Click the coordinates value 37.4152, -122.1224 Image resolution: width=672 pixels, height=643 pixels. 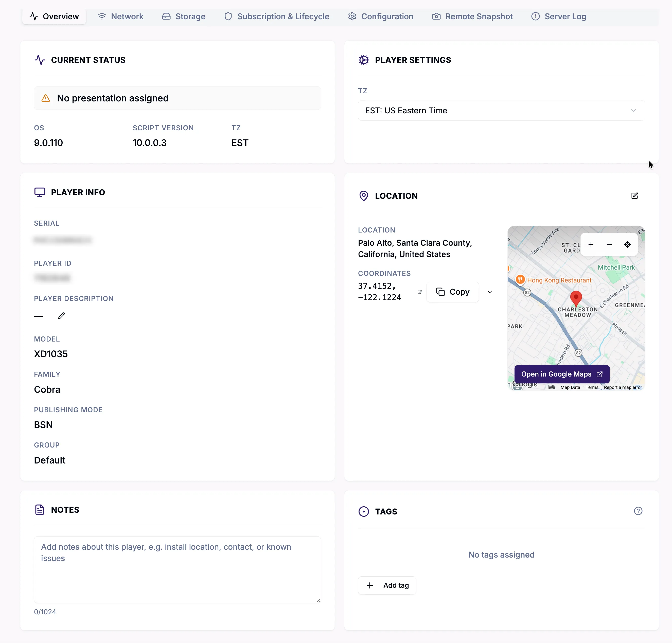tap(379, 292)
